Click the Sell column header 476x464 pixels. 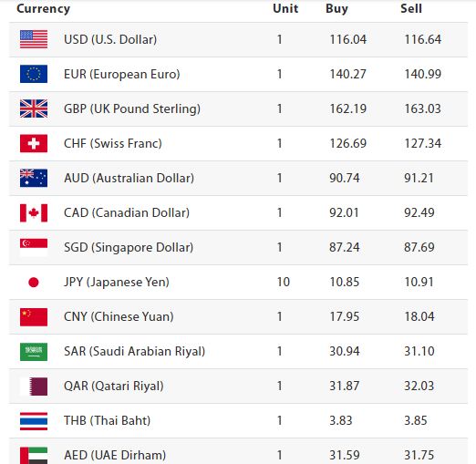[x=411, y=8]
